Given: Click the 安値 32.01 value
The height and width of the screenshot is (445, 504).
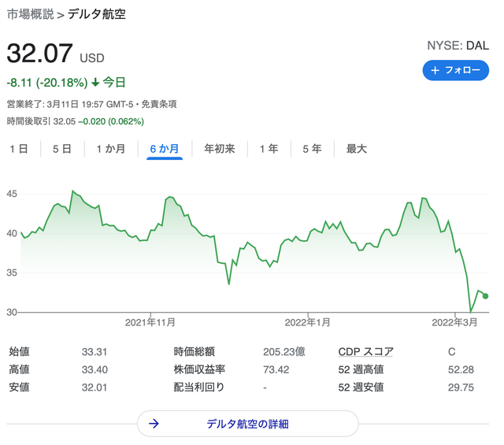Looking at the screenshot, I should pyautogui.click(x=94, y=388).
